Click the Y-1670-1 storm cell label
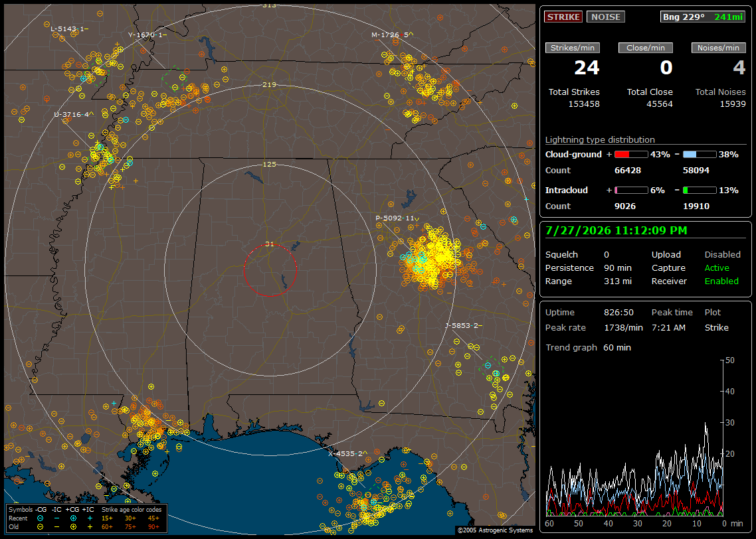This screenshot has height=539, width=756. point(147,35)
